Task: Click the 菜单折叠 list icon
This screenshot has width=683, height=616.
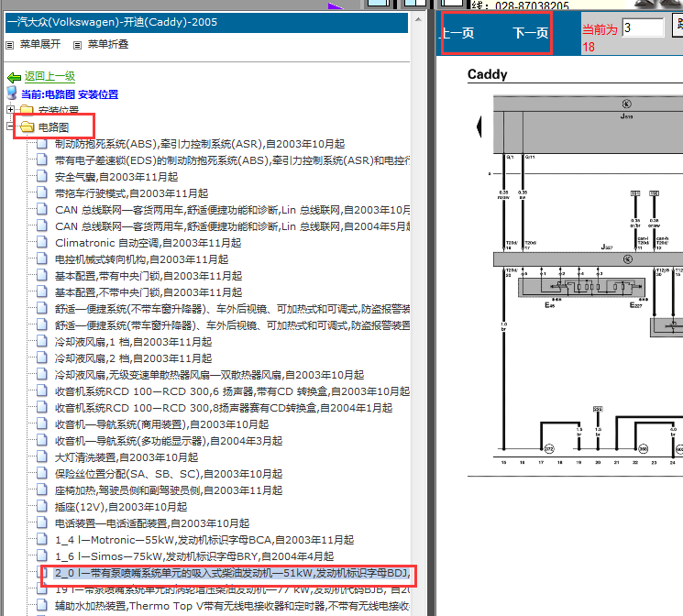Action: [78, 45]
